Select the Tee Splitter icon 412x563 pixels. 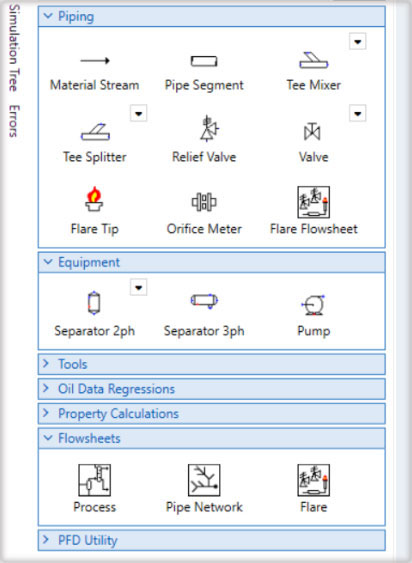point(95,132)
